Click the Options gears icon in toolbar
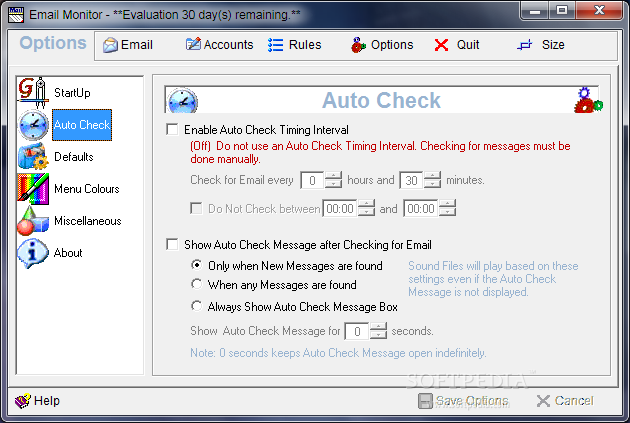This screenshot has height=423, width=630. tap(358, 45)
